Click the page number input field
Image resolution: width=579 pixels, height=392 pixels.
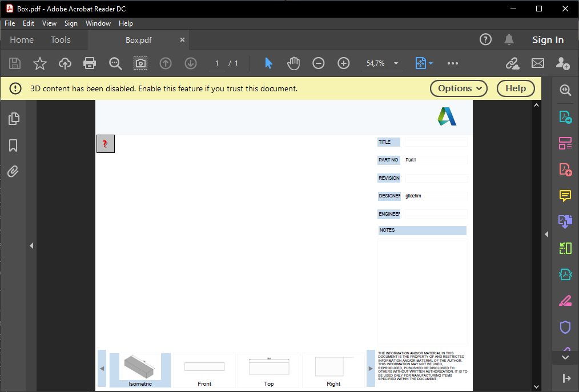point(216,63)
